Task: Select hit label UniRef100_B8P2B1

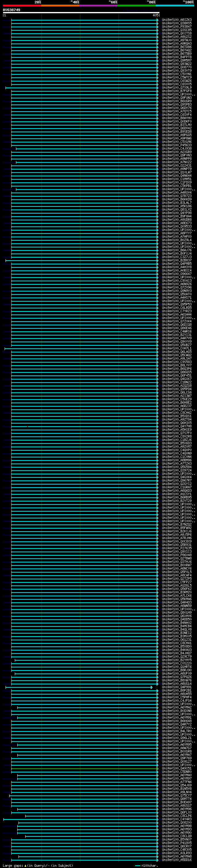Action: pos(177,690)
